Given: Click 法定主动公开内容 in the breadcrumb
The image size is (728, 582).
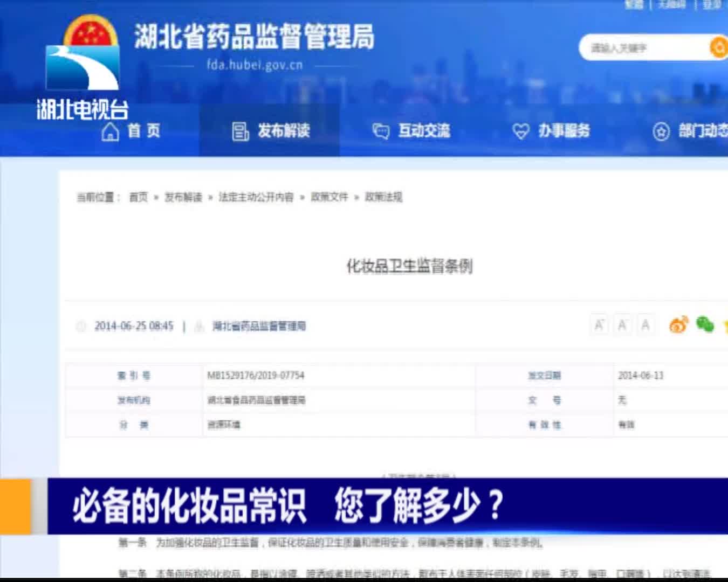Looking at the screenshot, I should (256, 197).
